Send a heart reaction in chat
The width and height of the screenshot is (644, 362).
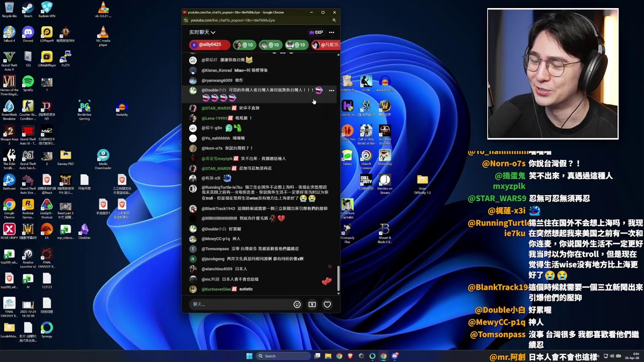coord(327,304)
